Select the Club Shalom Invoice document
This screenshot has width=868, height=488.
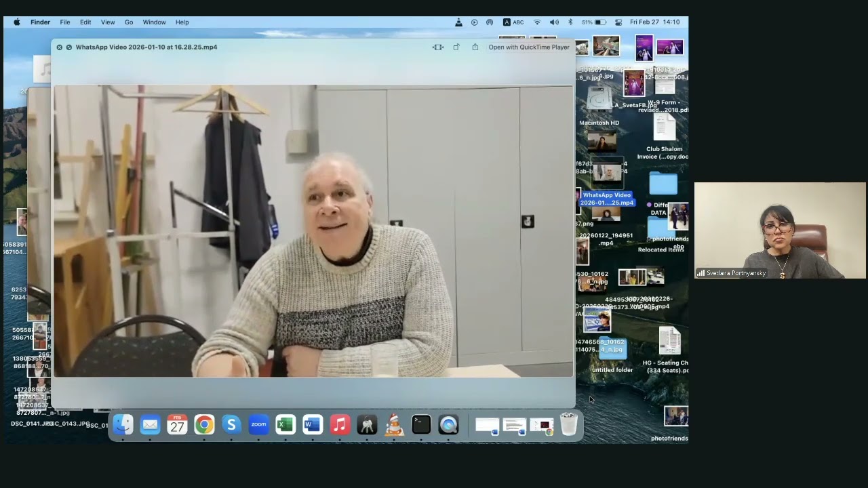tap(665, 138)
